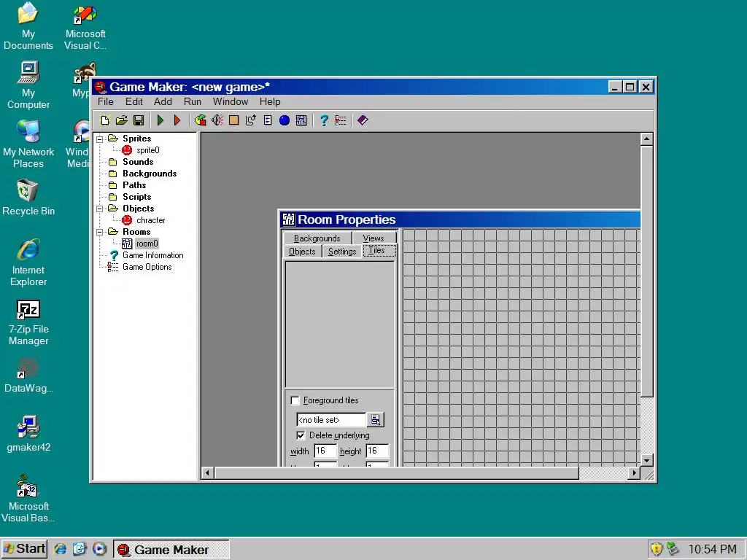The height and width of the screenshot is (560, 747).
Task: Click the tile width input field
Action: 325,451
